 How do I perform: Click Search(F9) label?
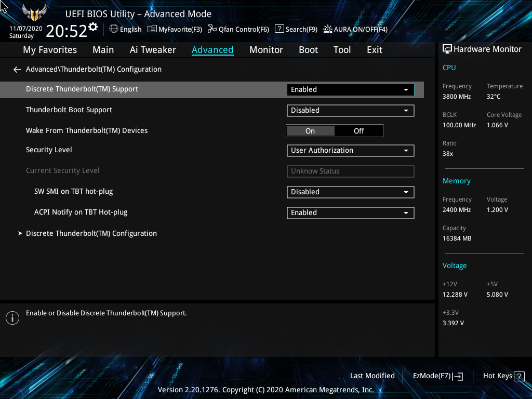pos(301,29)
